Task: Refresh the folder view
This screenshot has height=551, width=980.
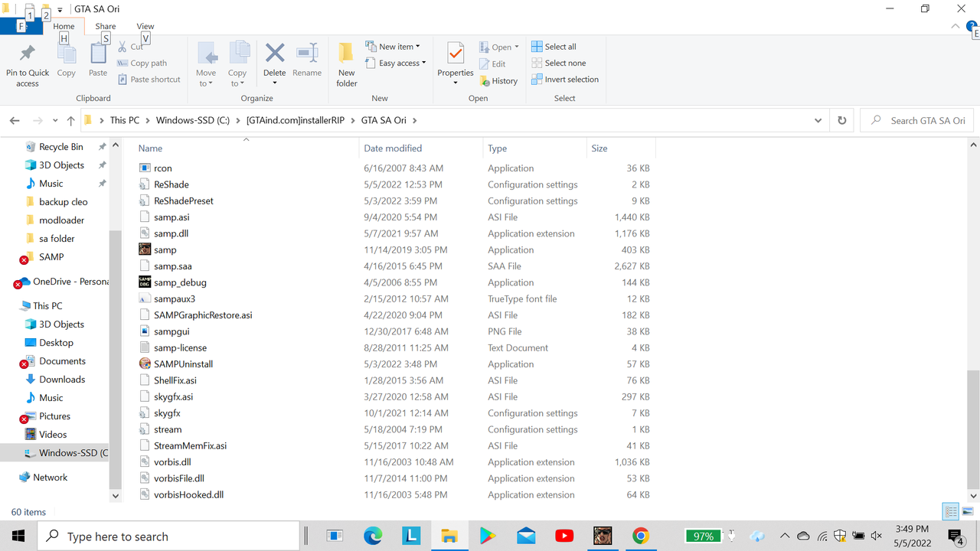Action: click(842, 121)
